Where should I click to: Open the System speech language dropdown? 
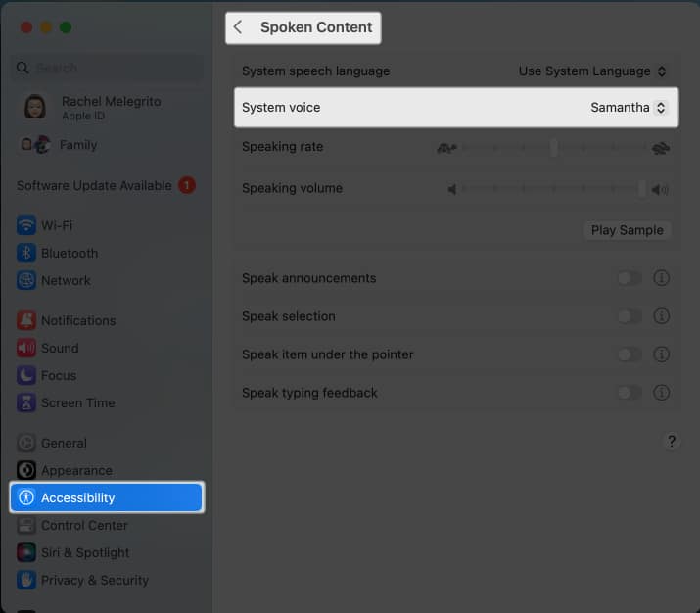[592, 71]
